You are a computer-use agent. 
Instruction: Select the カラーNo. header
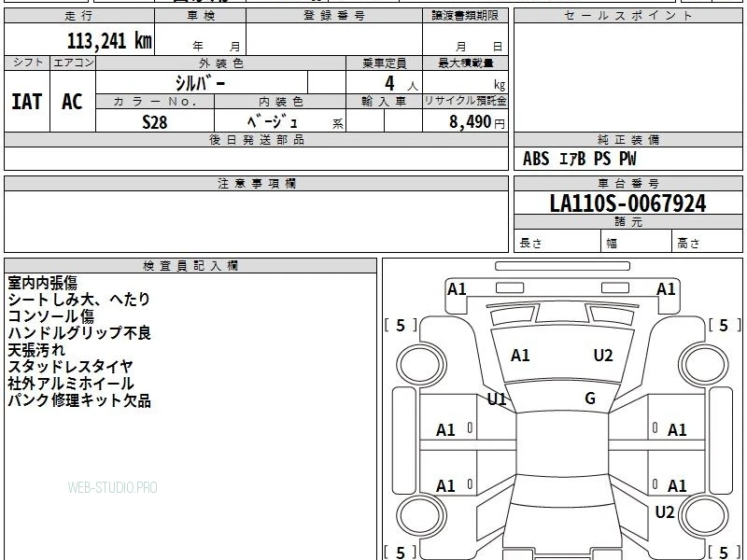[155, 102]
